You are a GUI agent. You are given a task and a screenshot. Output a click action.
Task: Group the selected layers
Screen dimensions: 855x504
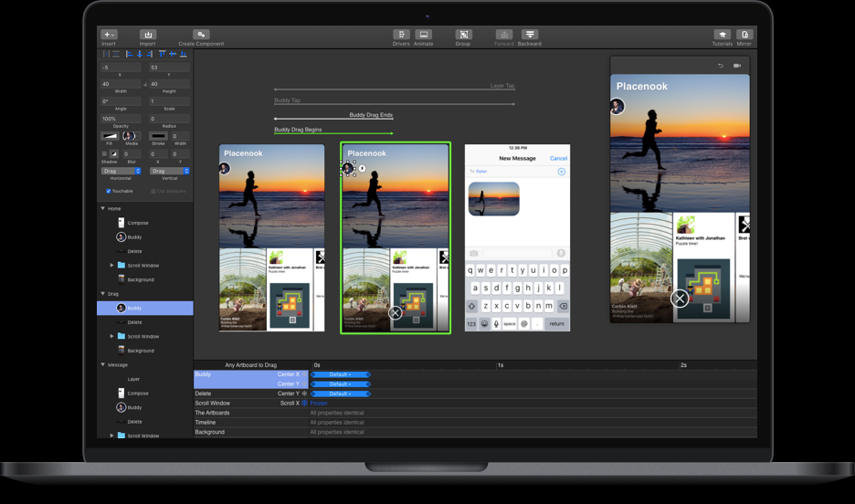pos(463,35)
